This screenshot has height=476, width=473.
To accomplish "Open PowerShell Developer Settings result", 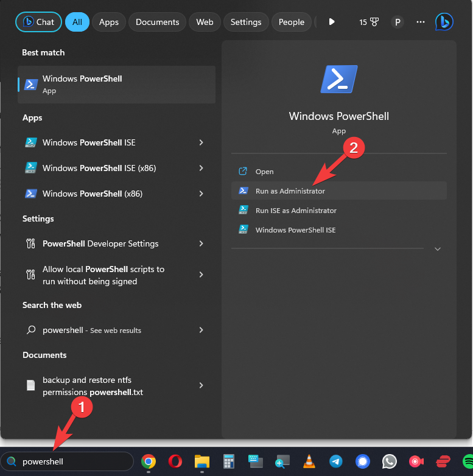I will [100, 243].
